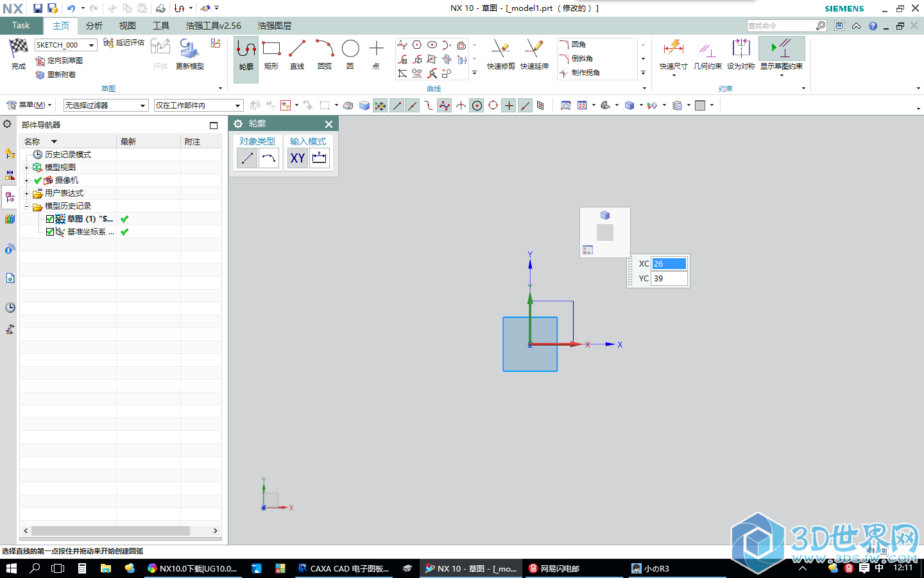This screenshot has width=924, height=578.
Task: Open the 无选择过滤器 selection filter dropdown
Action: tap(143, 105)
